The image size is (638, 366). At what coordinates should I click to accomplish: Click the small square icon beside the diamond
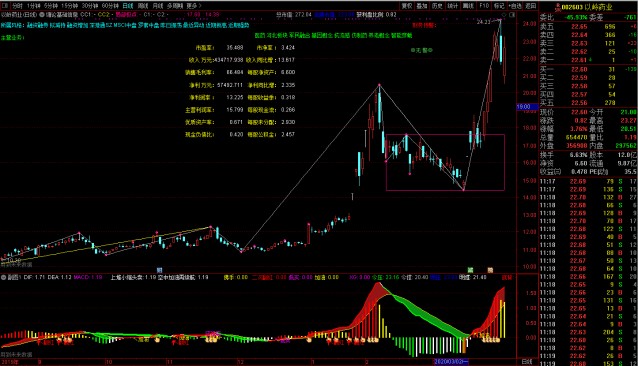point(512,15)
